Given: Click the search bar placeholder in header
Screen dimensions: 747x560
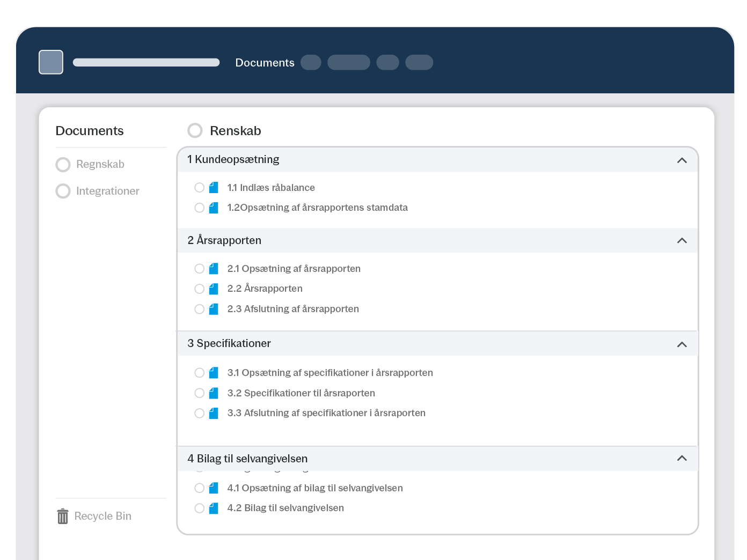Looking at the screenshot, I should (146, 62).
